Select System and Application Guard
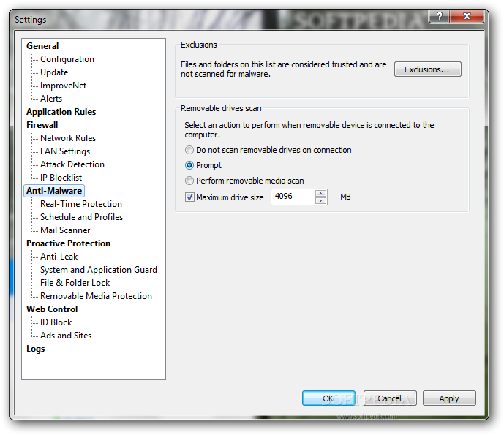The image size is (504, 435). click(99, 270)
